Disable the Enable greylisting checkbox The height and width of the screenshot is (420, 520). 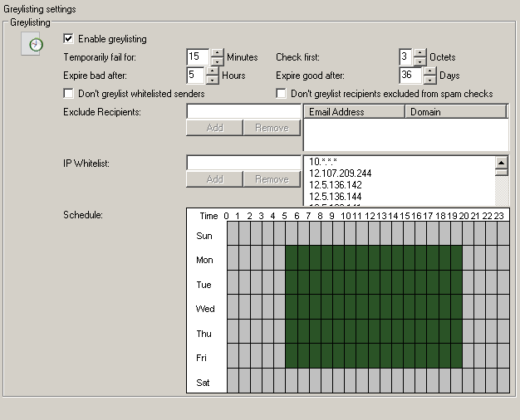69,38
